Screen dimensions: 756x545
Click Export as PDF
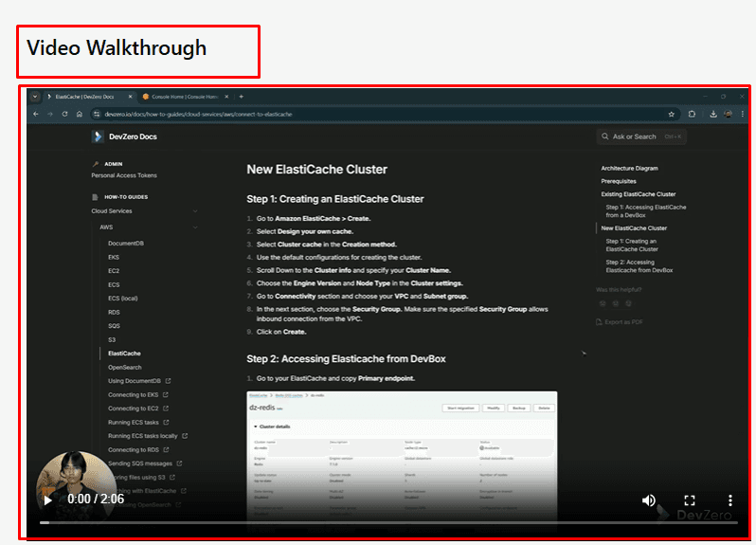[620, 322]
